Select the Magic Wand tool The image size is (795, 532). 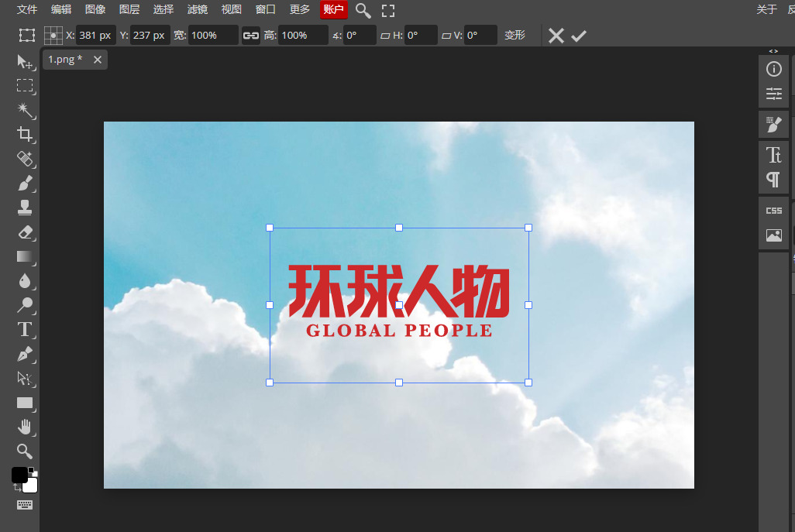click(25, 109)
